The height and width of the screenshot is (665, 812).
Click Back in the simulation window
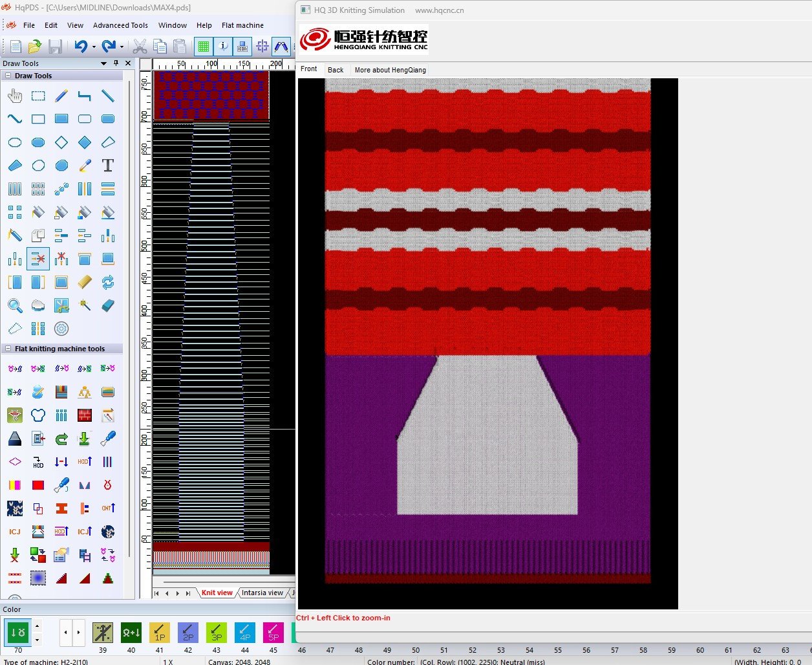click(336, 70)
